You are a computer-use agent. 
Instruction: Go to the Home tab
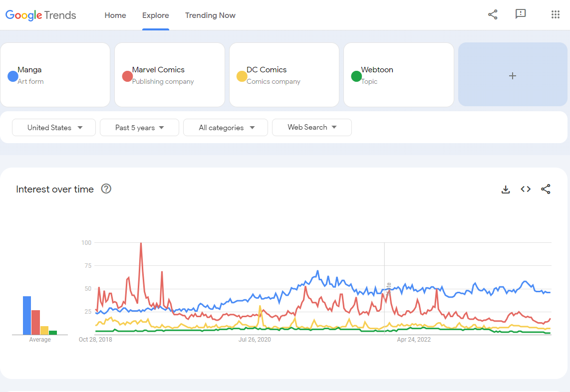[x=115, y=15]
